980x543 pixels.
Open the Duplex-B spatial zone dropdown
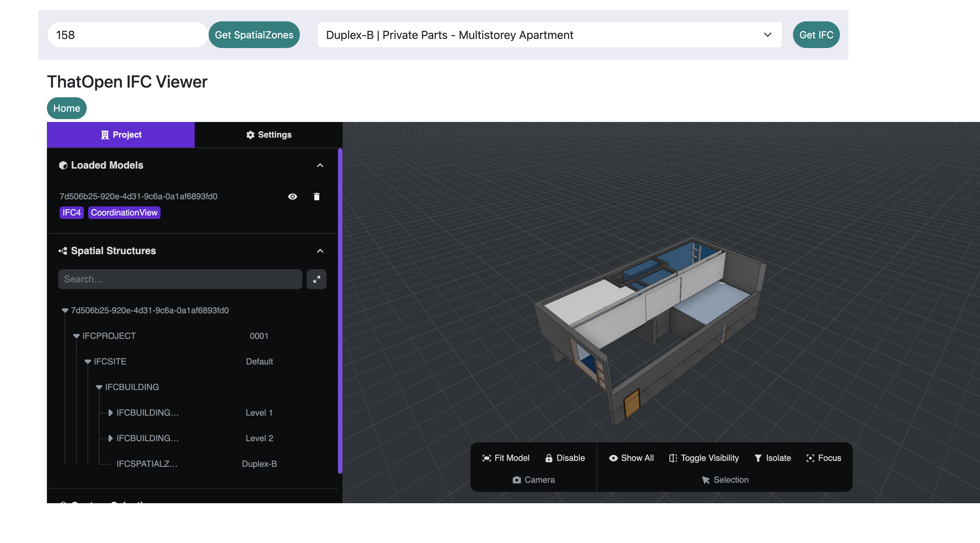[x=549, y=35]
